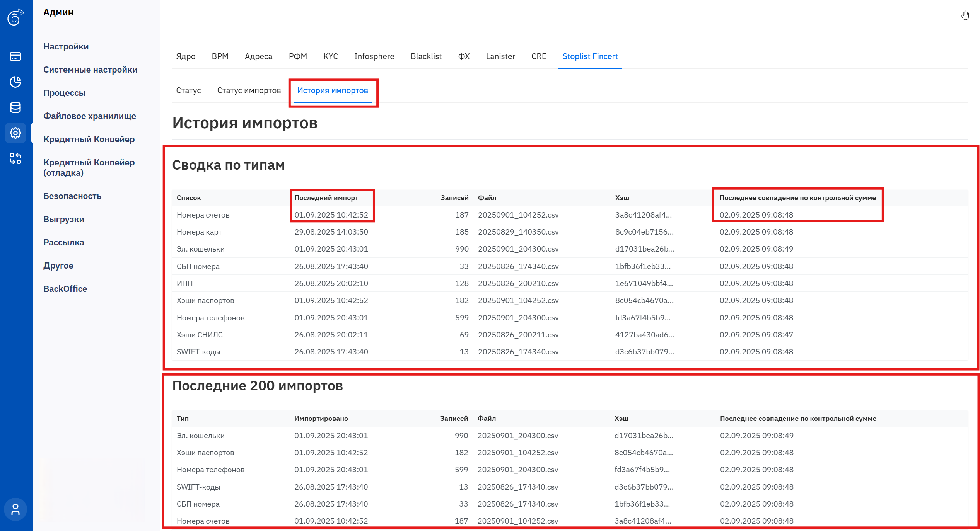Switch to the Адреса tab
The height and width of the screenshot is (531, 980).
[258, 56]
